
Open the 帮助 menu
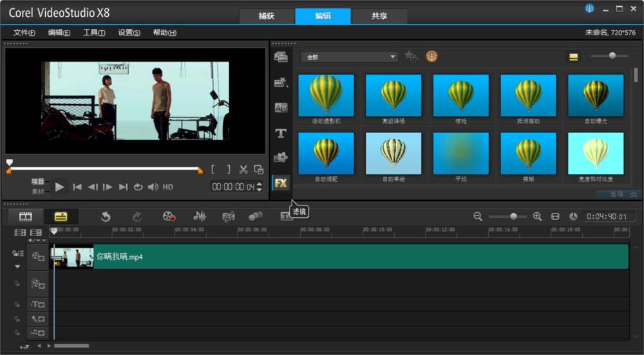(164, 33)
